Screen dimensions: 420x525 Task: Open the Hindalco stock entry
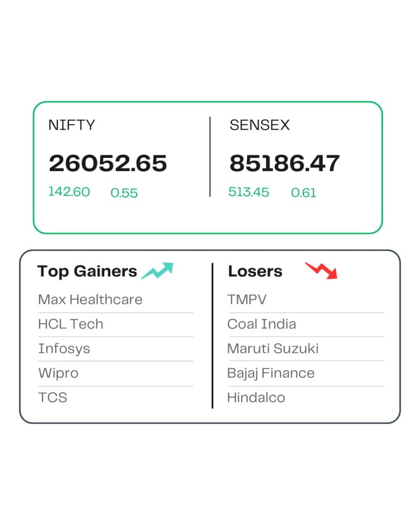click(x=256, y=397)
